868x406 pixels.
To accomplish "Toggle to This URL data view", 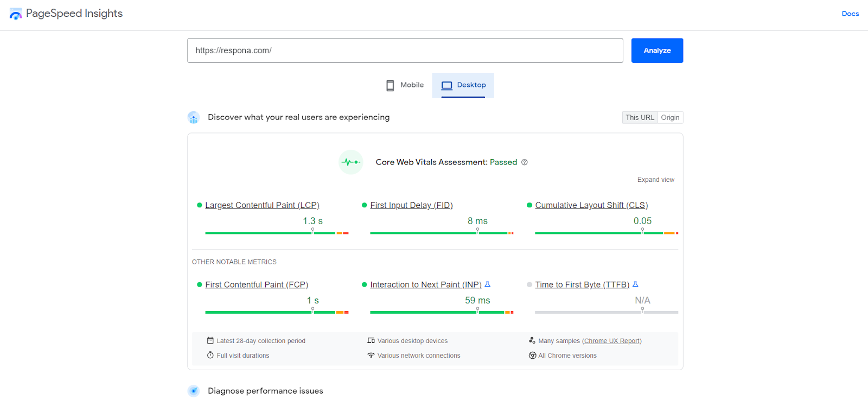I will point(640,117).
